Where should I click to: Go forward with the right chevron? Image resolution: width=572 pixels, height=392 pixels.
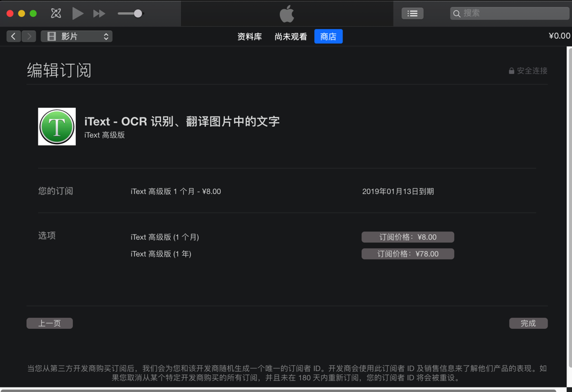(x=29, y=36)
